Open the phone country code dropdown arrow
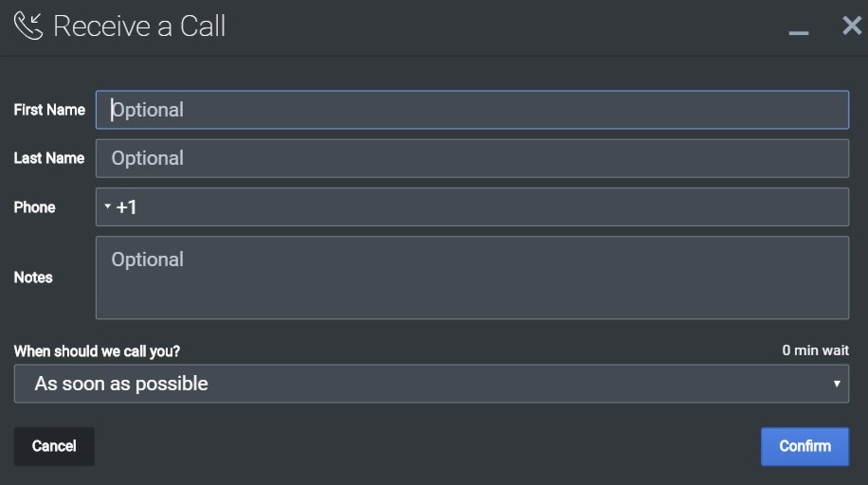Image resolution: width=868 pixels, height=485 pixels. pos(107,207)
